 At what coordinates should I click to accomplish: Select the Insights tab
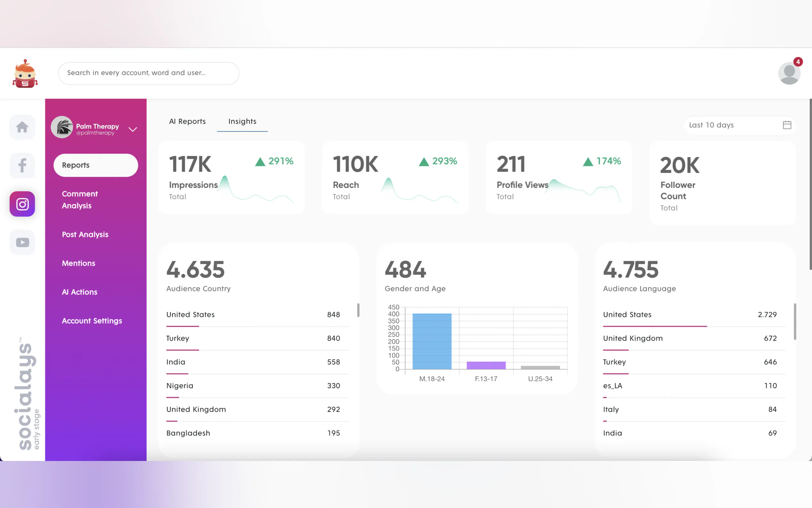coord(242,121)
